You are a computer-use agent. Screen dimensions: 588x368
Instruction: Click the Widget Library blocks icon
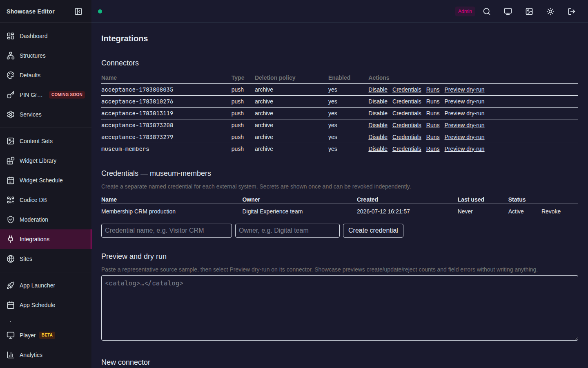(11, 161)
